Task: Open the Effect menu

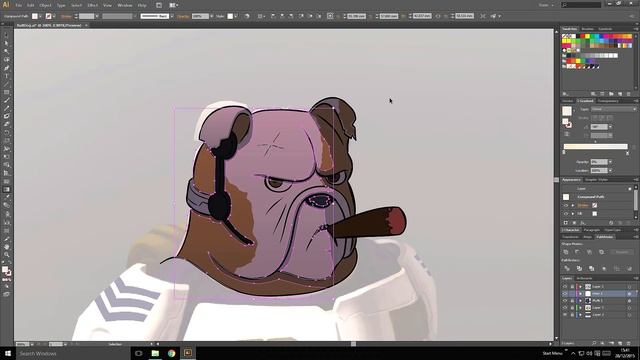Action: pos(93,5)
